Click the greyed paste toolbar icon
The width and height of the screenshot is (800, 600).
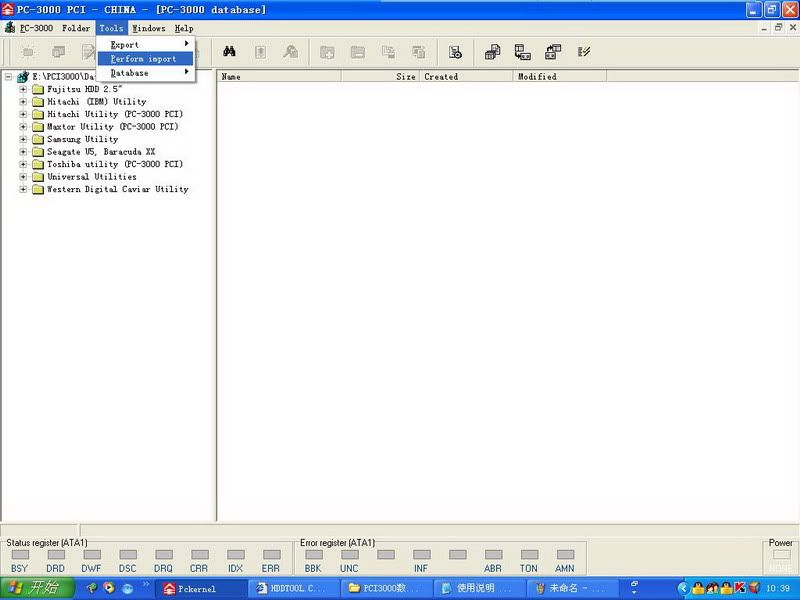[x=419, y=52]
